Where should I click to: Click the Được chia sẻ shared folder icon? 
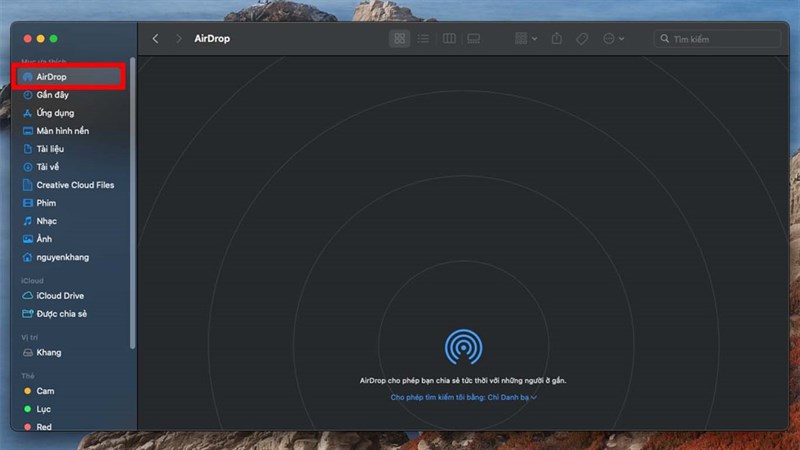point(28,313)
